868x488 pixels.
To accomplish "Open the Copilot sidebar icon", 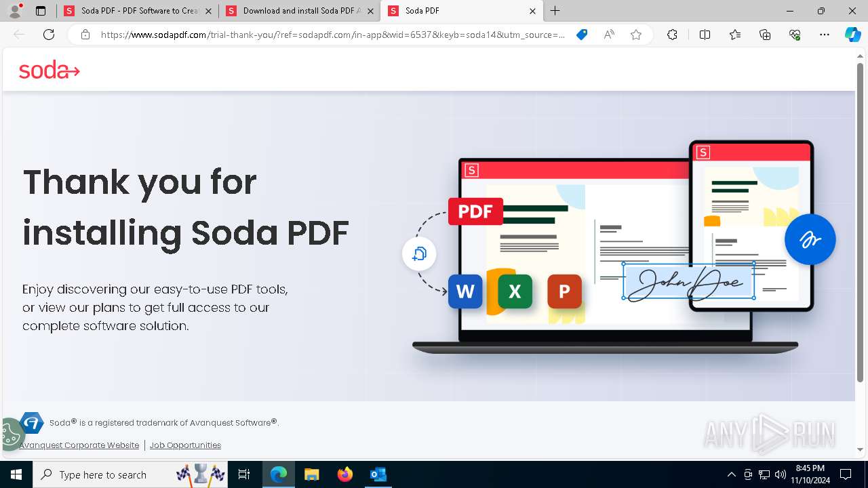I will coord(852,35).
